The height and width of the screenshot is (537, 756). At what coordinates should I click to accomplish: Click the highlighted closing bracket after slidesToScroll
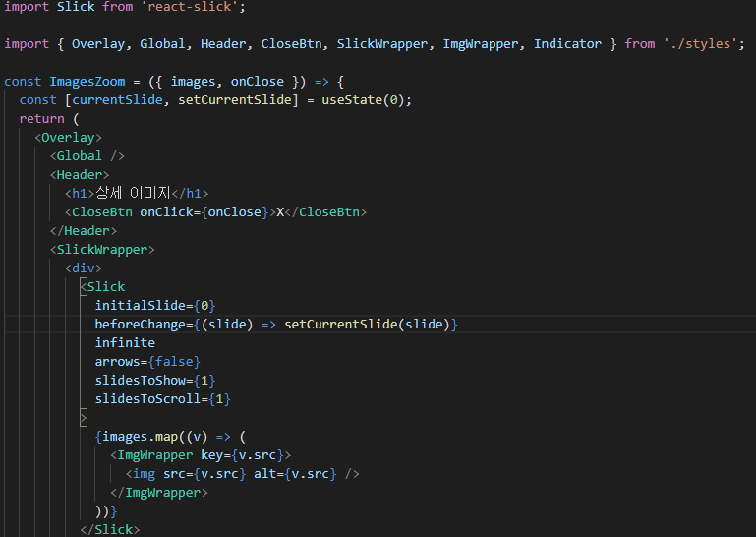84,418
